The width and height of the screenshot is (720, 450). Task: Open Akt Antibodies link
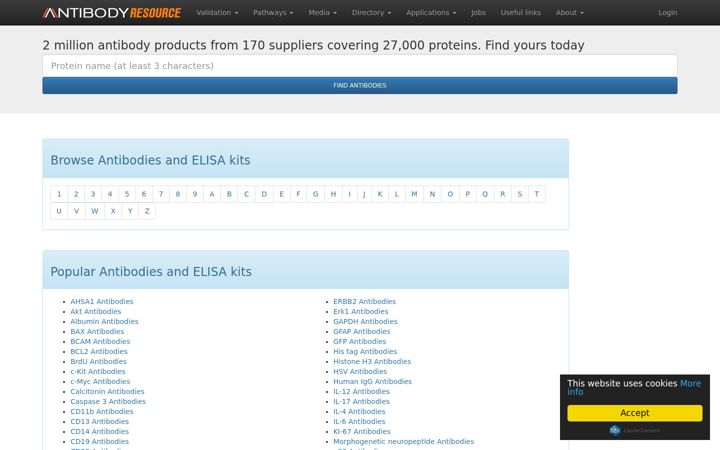[x=96, y=311]
